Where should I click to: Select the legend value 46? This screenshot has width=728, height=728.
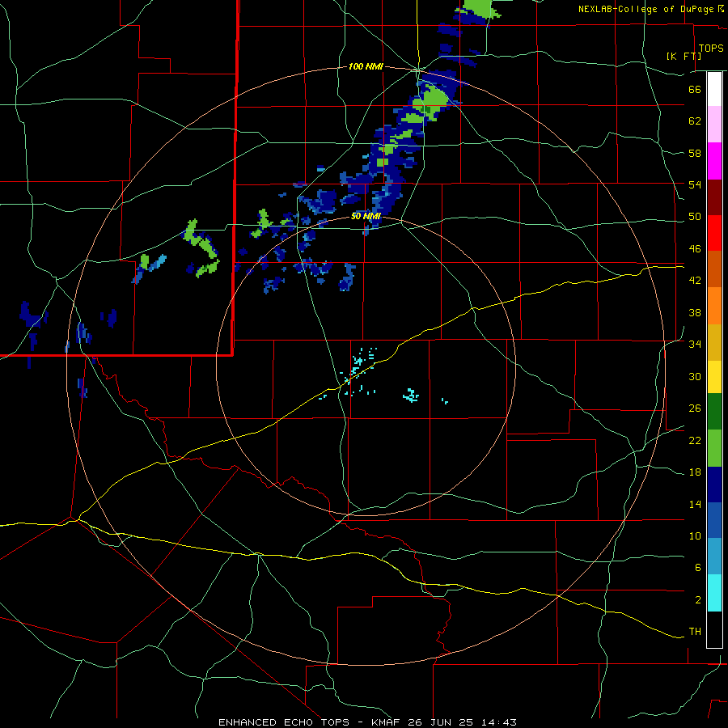click(x=695, y=248)
